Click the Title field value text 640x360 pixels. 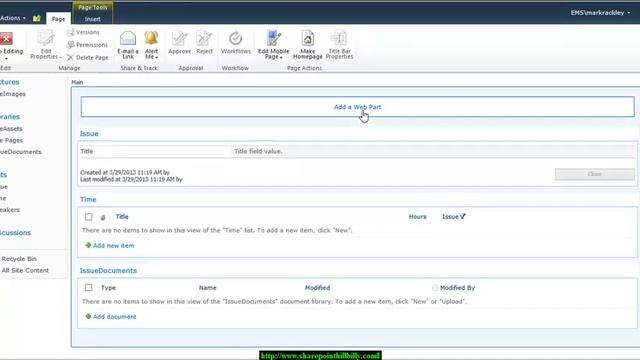(x=258, y=151)
